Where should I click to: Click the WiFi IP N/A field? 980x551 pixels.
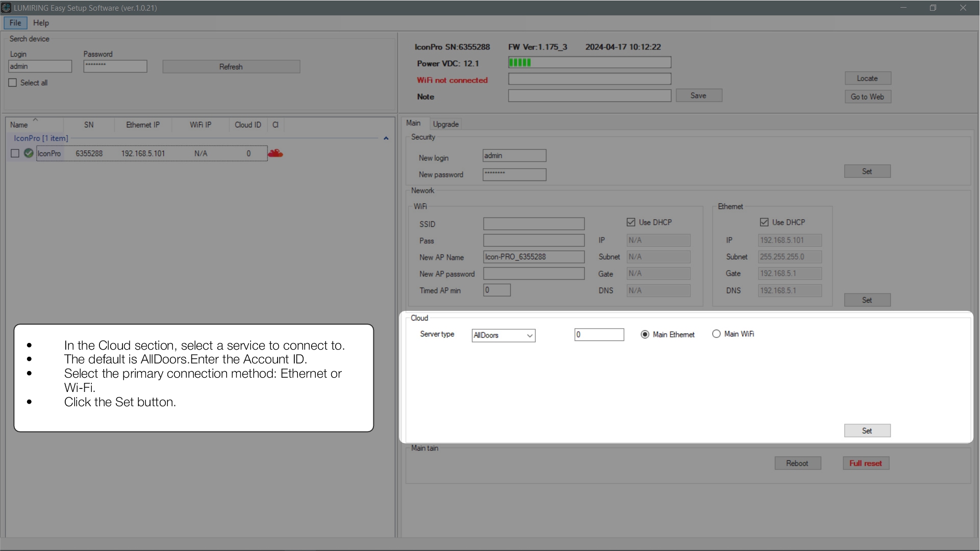point(659,240)
